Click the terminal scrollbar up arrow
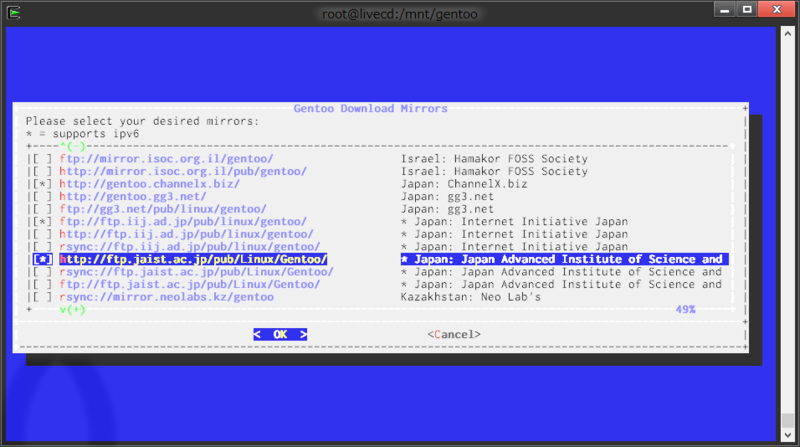Screen dimensions: 800x447 point(788,34)
